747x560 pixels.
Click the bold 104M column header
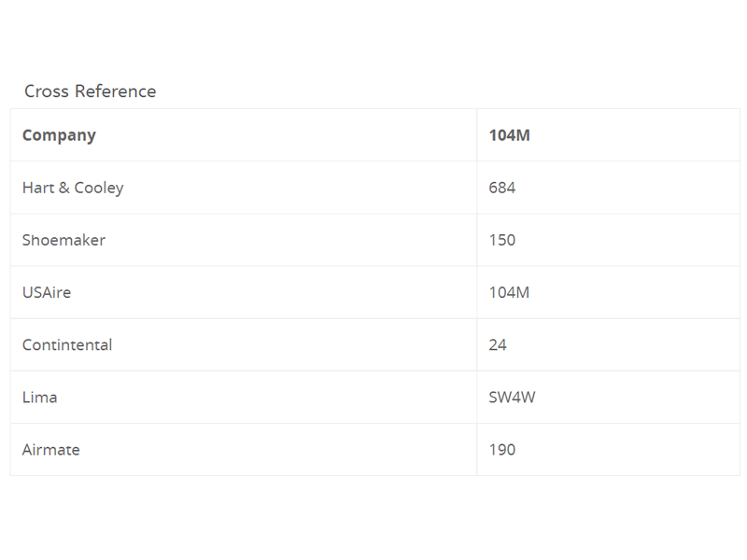point(509,135)
